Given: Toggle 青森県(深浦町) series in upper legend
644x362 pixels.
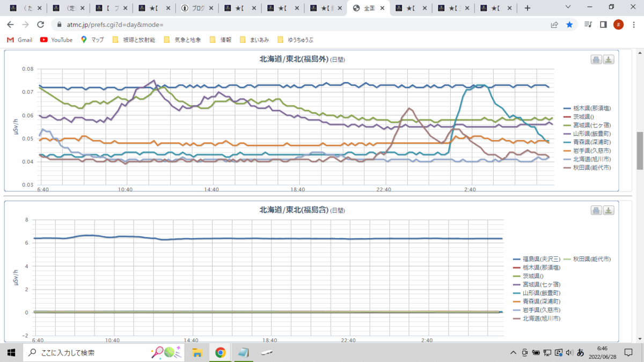Looking at the screenshot, I should (x=587, y=142).
